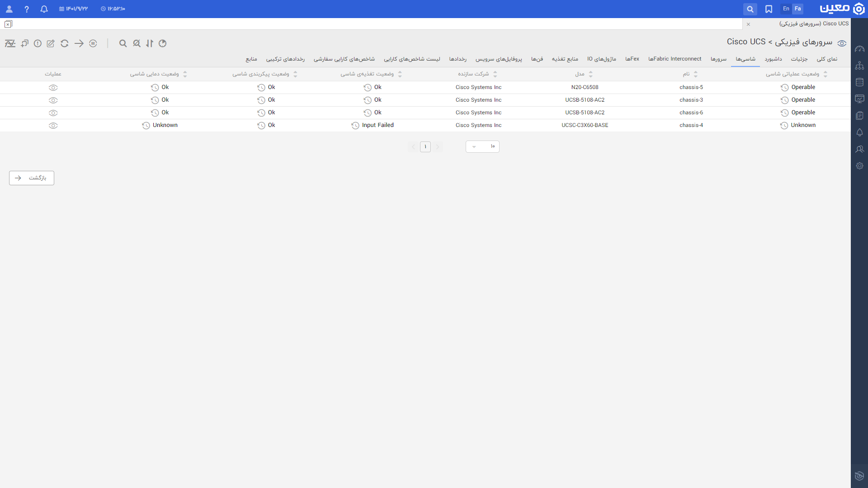Click the pie chart toolbar icon
This screenshot has width=868, height=488.
click(163, 43)
